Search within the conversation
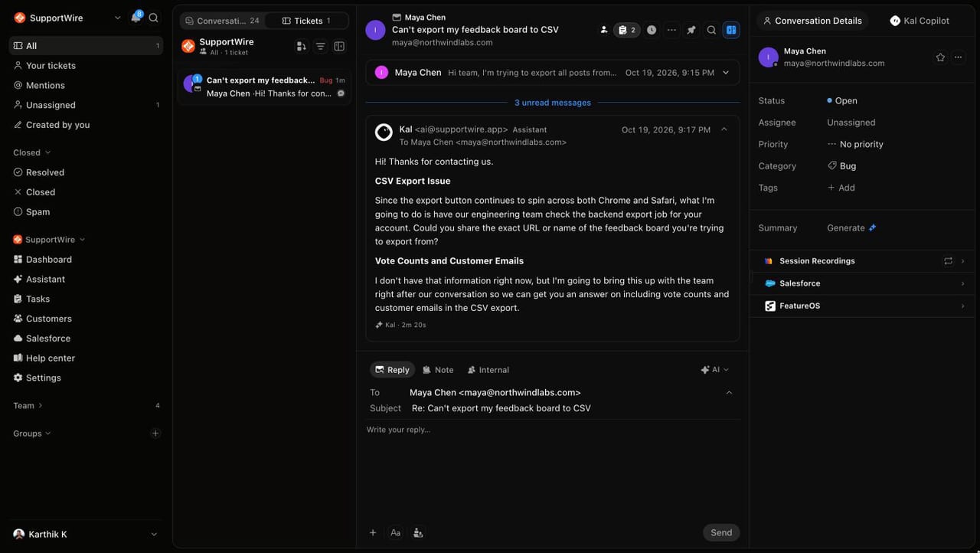 [x=711, y=30]
